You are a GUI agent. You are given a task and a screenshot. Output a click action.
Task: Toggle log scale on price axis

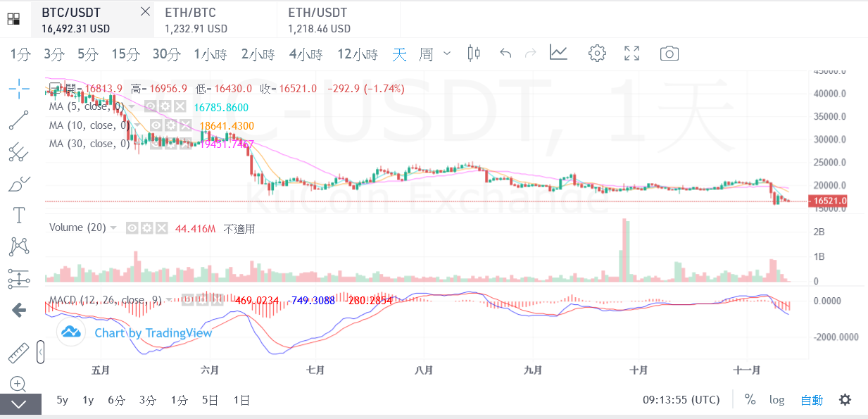[776, 400]
